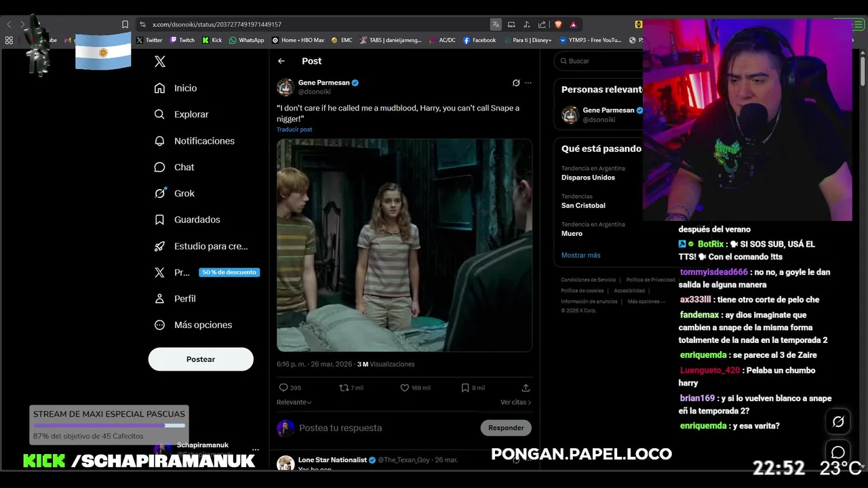Like the post via heart icon
868x488 pixels.
click(x=404, y=388)
